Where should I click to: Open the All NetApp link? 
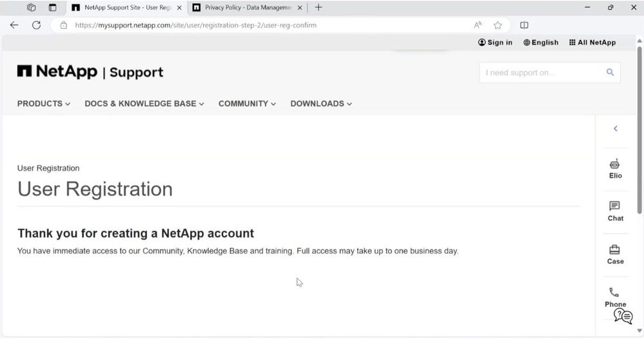coord(592,43)
